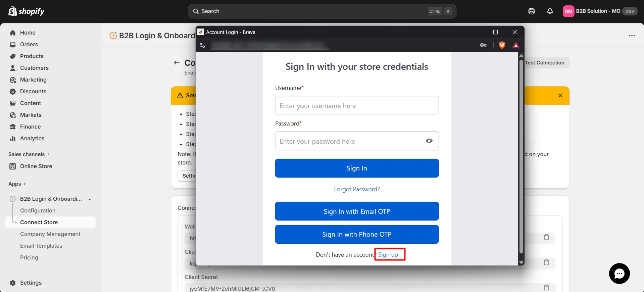This screenshot has height=292, width=644.
Task: Open the chat assistant bubble
Action: point(619,273)
